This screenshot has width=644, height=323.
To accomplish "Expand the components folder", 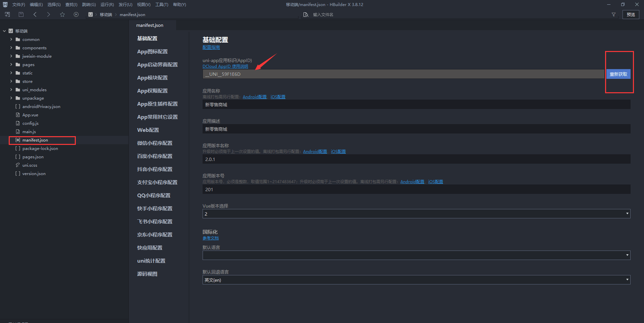I will [11, 48].
